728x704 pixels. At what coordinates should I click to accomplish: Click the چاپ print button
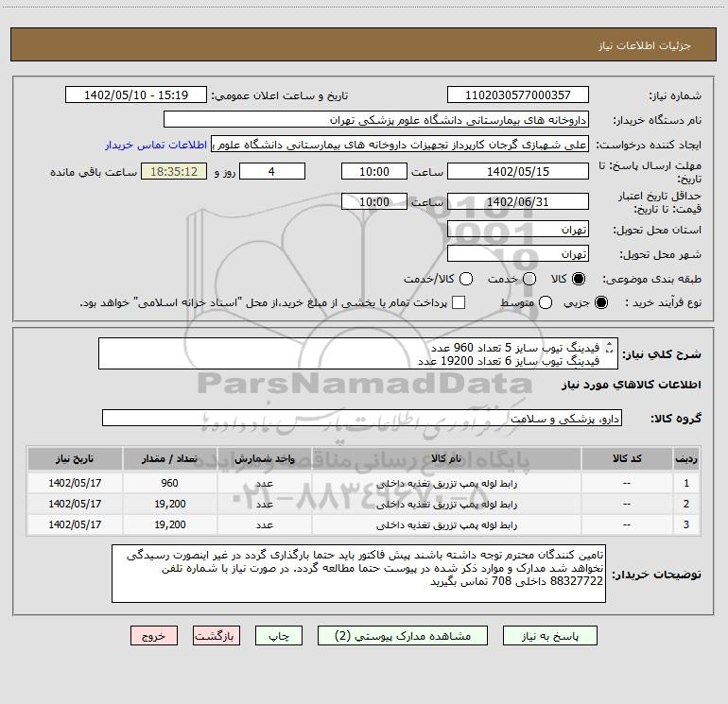pyautogui.click(x=279, y=636)
